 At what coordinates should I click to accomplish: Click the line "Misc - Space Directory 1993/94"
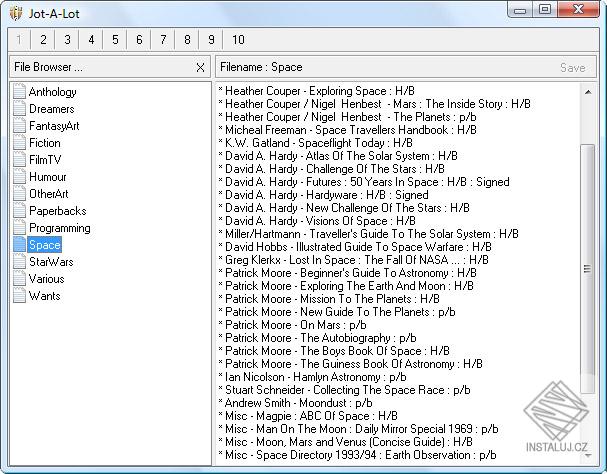tap(357, 455)
